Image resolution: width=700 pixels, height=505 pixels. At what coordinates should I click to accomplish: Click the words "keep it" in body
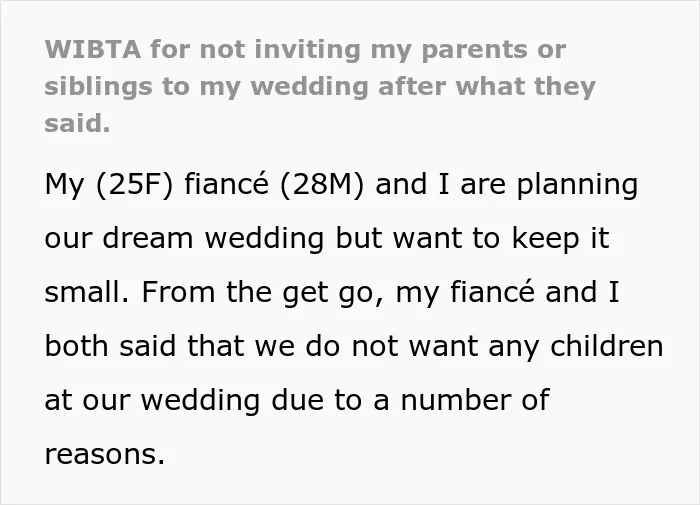[x=560, y=239]
